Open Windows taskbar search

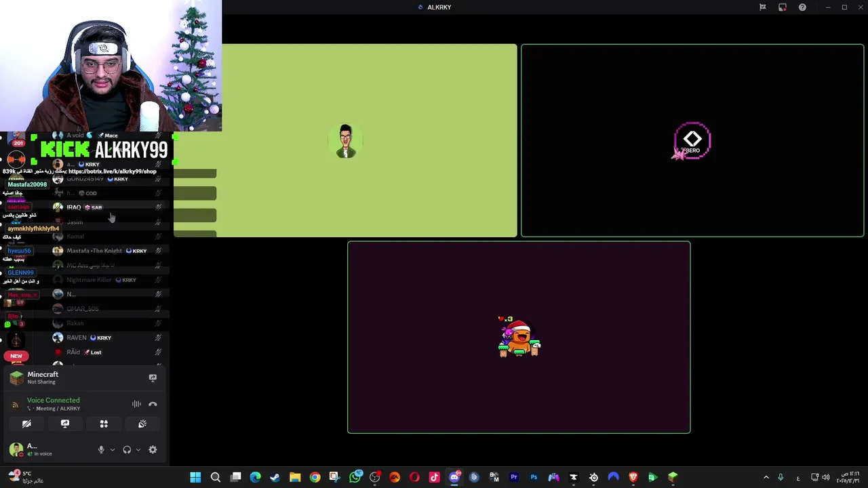click(x=216, y=477)
